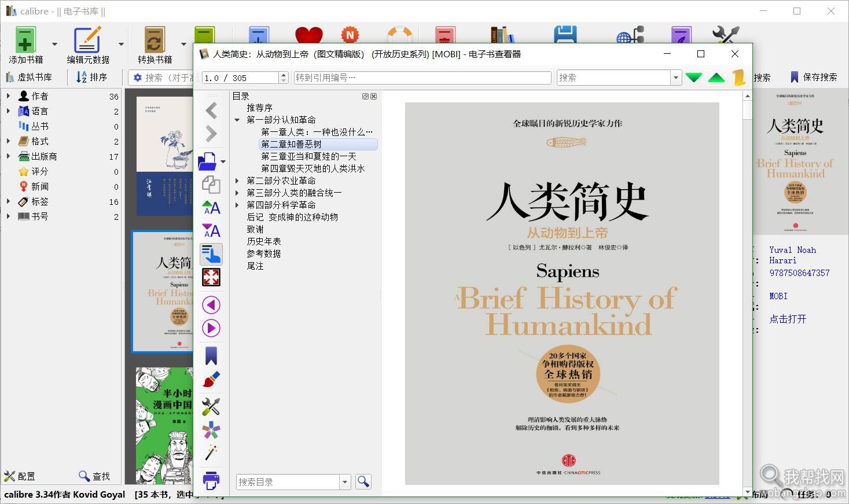This screenshot has width=849, height=504.
Task: Click Edit metadata icon in calibre
Action: 88,45
